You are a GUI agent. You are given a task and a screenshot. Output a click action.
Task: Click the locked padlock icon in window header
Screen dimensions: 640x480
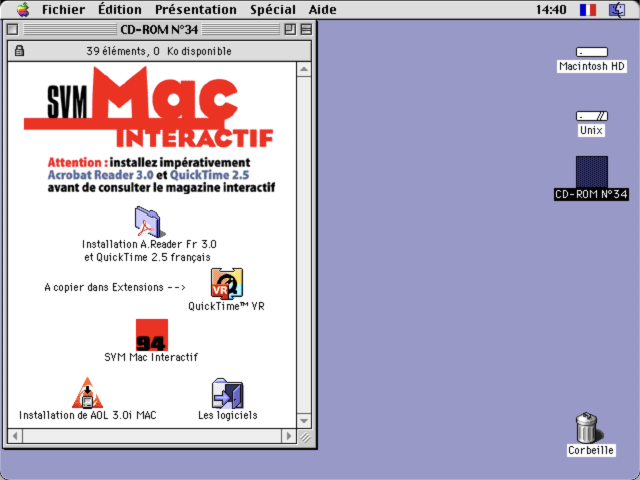pos(19,51)
